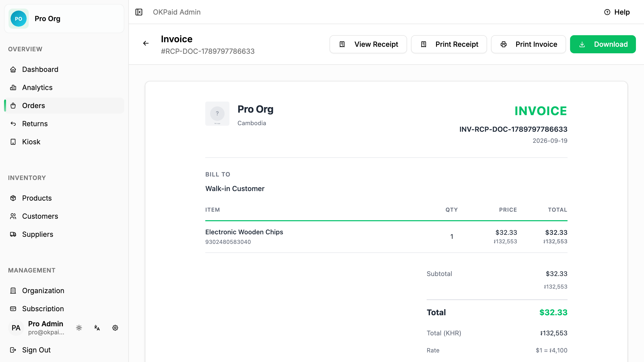Click the Customers people icon
Screen dimensions: 644x362
[13, 216]
